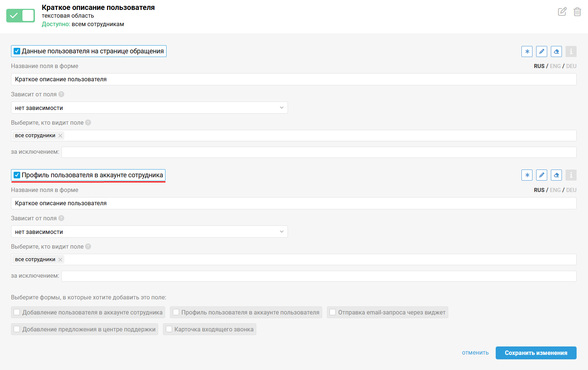Screen dimensions: 588x370
Task: Switch second section language to ENG
Action: tap(555, 190)
